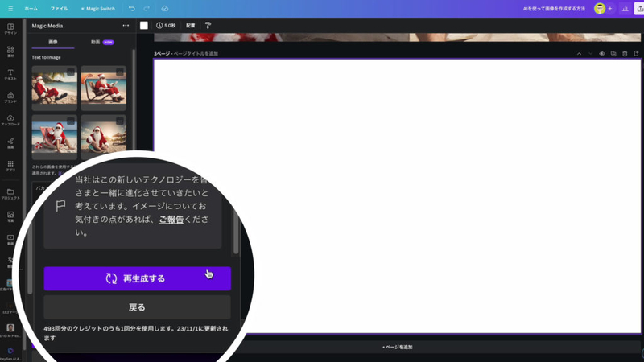The width and height of the screenshot is (644, 362).
Task: Open the hamburger main menu
Action: point(10,9)
